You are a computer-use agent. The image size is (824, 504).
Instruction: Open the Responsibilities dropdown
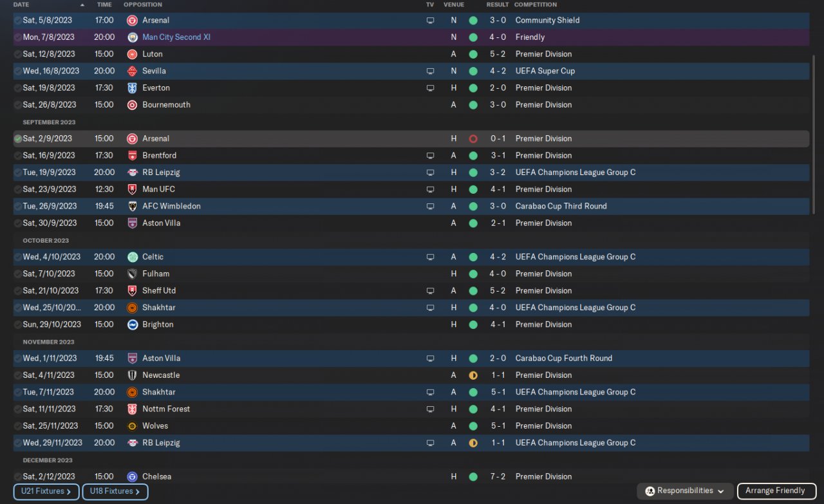tap(685, 491)
